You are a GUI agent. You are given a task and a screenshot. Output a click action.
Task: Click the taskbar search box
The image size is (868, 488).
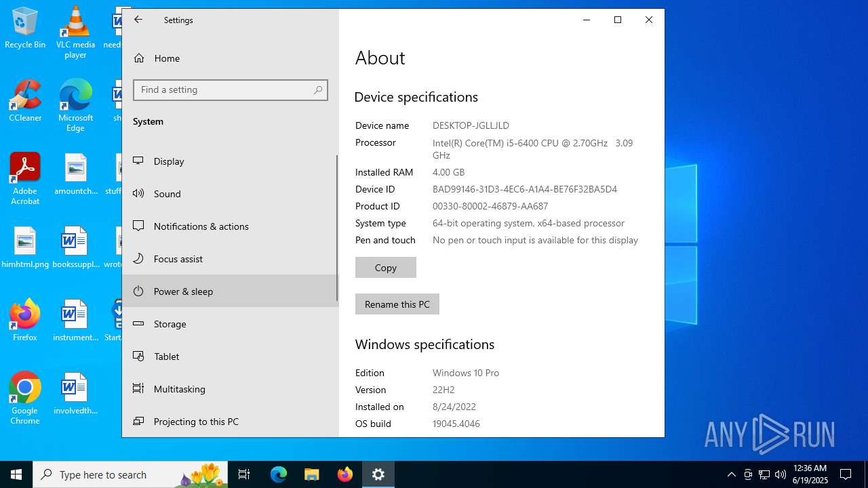coord(130,474)
